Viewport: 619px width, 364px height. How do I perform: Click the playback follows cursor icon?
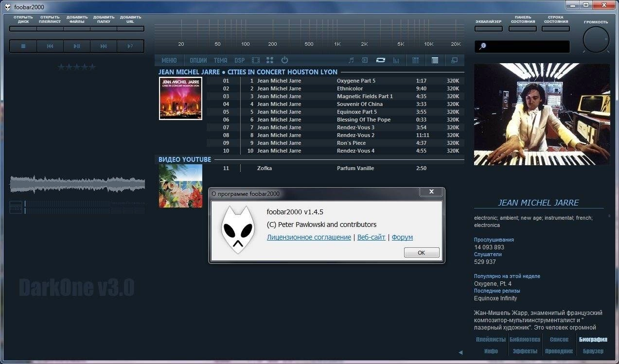point(365,60)
